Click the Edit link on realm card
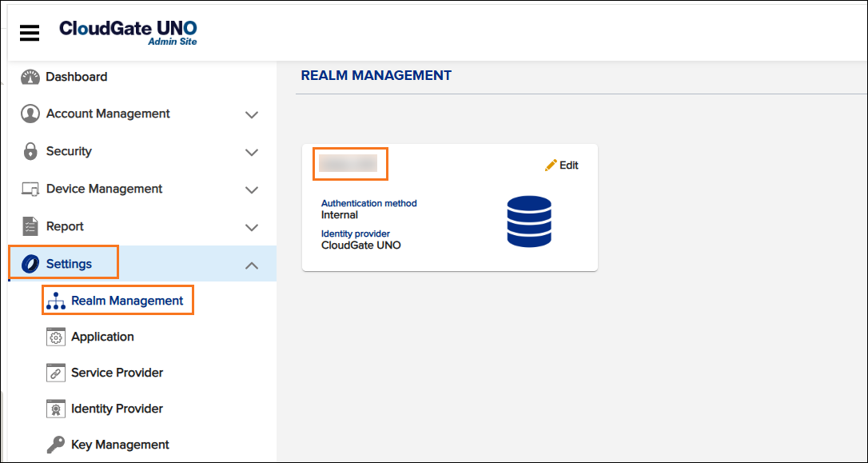868x463 pixels. coord(569,165)
